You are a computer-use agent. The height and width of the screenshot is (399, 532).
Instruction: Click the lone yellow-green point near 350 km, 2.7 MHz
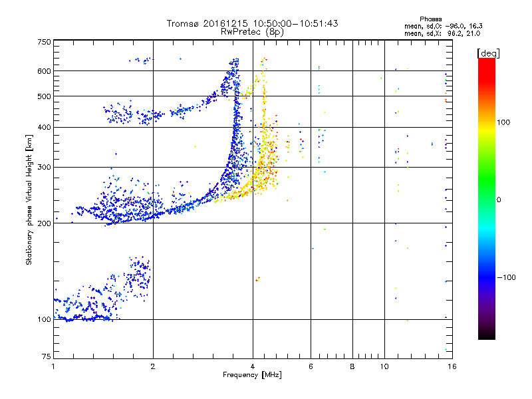(x=195, y=146)
